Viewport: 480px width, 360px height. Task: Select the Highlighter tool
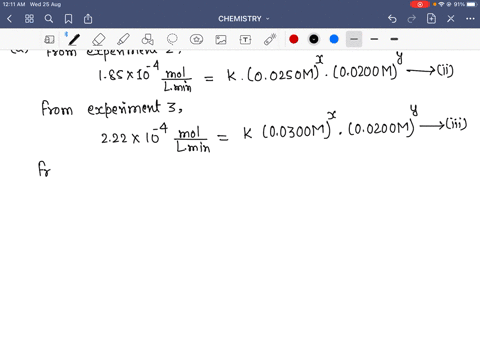(123, 39)
